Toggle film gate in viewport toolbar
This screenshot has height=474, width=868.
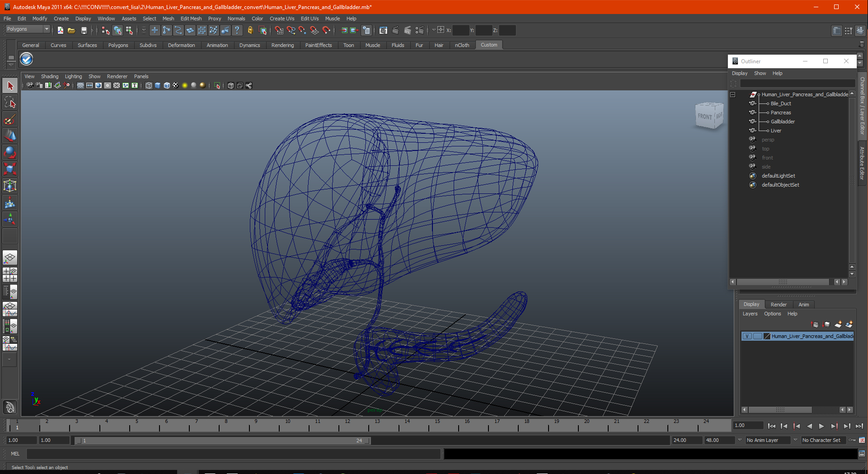coord(89,85)
